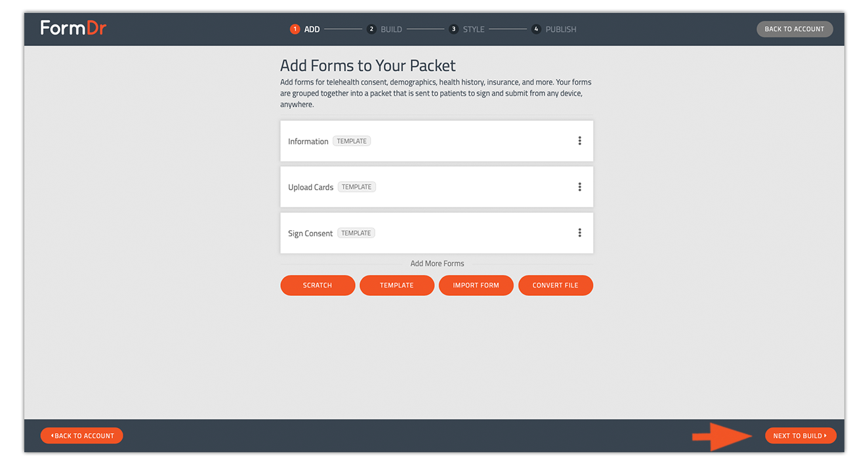Click the IMPORT FORM button
The image size is (868, 468).
pyautogui.click(x=476, y=286)
